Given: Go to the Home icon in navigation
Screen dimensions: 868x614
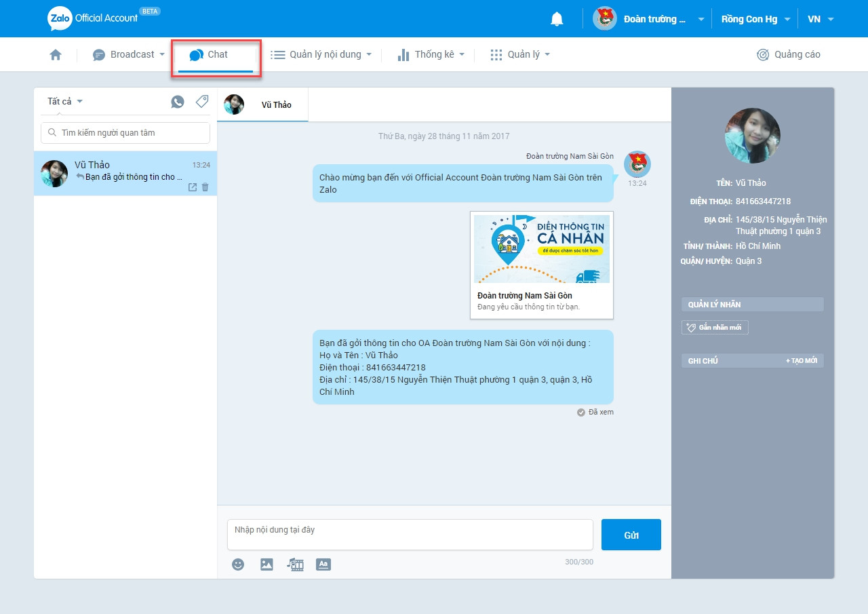Looking at the screenshot, I should (56, 55).
